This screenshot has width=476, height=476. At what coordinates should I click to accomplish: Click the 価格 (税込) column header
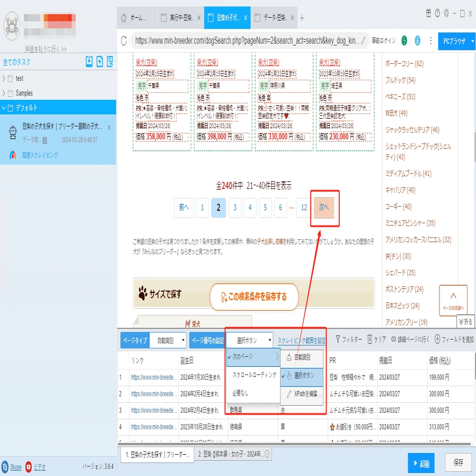(x=439, y=361)
